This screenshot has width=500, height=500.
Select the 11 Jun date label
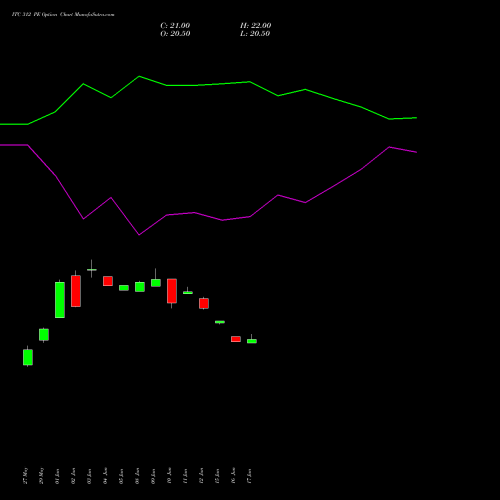pos(186,476)
